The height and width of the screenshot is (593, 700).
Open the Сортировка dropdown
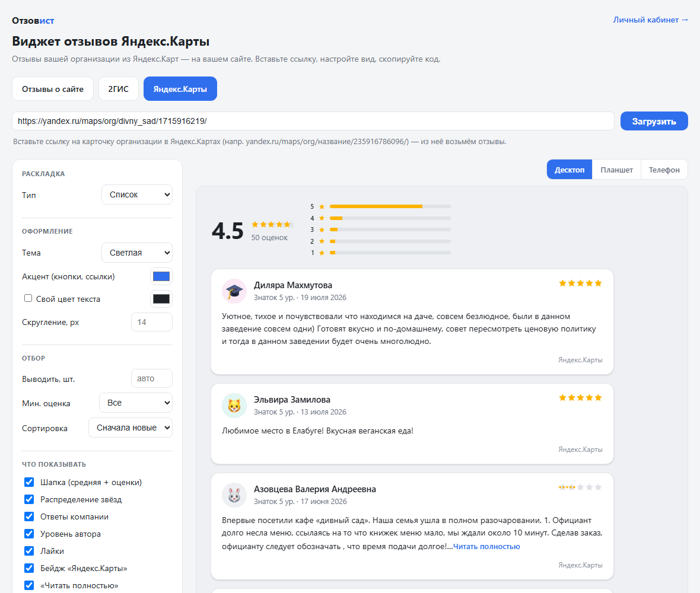click(131, 428)
